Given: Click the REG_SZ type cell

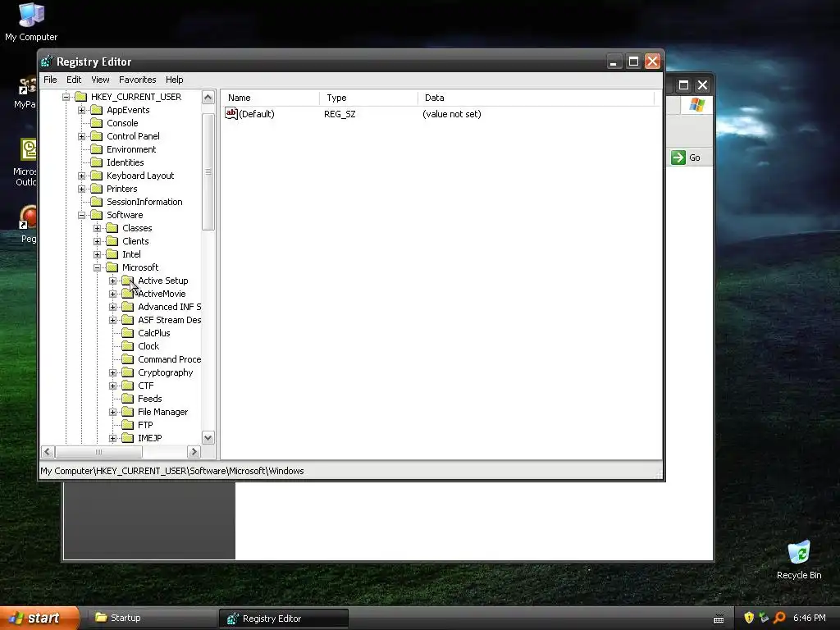Looking at the screenshot, I should coord(340,114).
